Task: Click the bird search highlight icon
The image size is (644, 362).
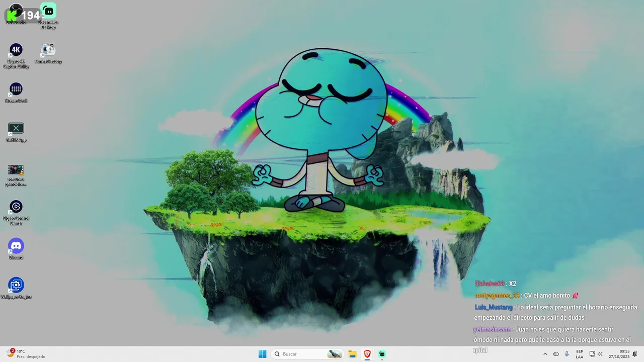Action: coord(335,354)
